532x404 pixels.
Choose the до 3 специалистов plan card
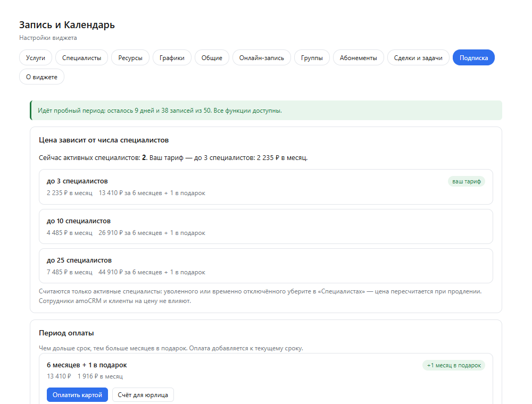[x=266, y=187]
